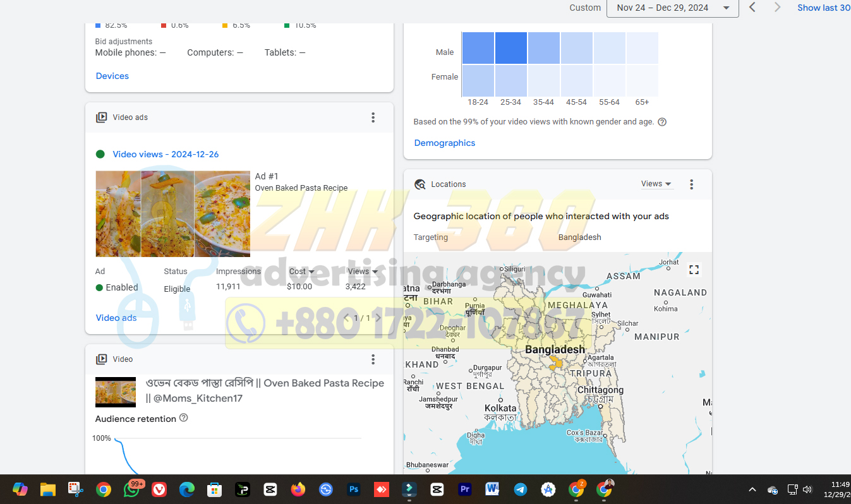Open the Devices link
The width and height of the screenshot is (851, 504).
(x=112, y=76)
